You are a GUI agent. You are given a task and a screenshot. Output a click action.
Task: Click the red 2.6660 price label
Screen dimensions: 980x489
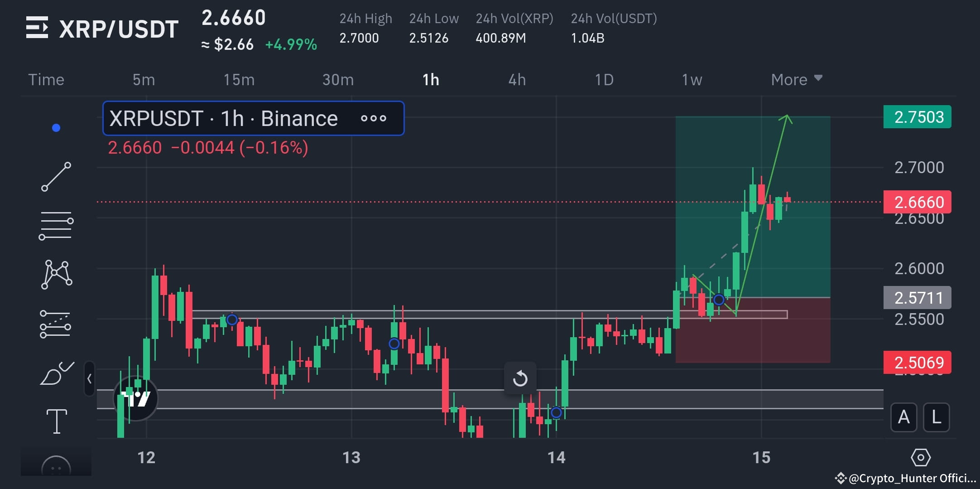pos(918,202)
